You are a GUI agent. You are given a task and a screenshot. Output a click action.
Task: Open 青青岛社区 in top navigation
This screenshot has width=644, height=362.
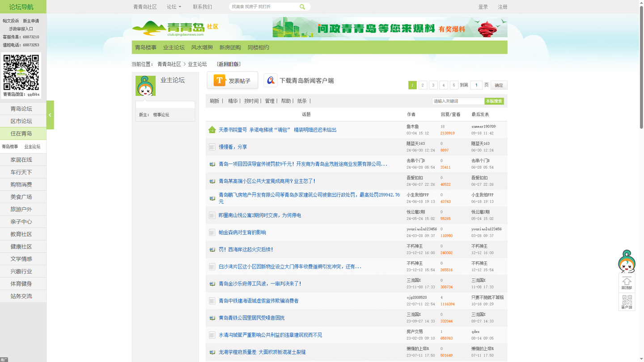click(145, 7)
